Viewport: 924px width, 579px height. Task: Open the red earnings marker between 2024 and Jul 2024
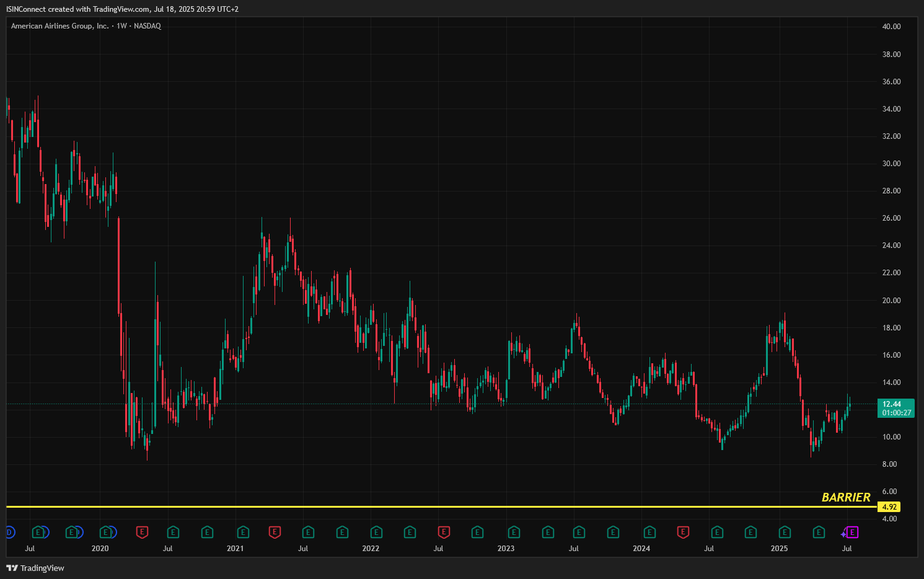point(683,532)
